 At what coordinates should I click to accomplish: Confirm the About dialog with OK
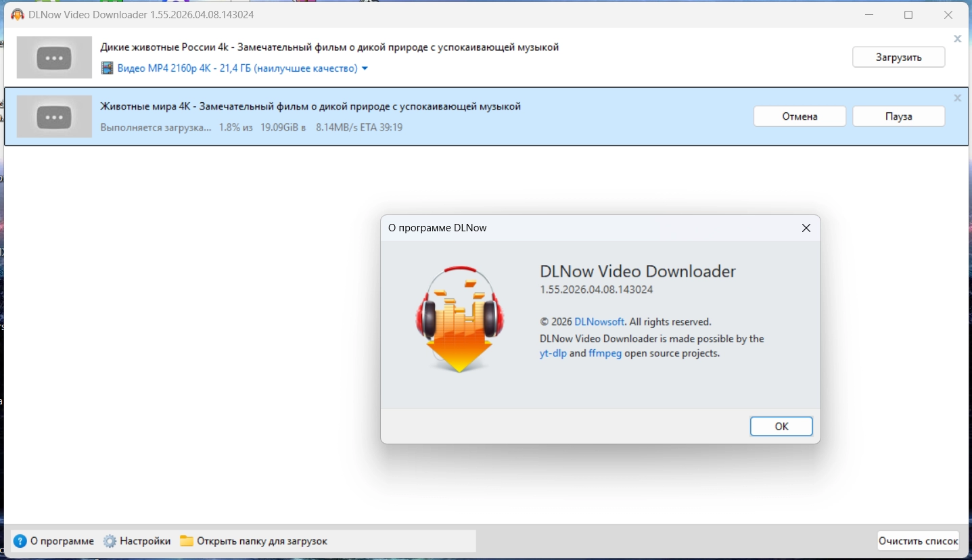point(781,427)
